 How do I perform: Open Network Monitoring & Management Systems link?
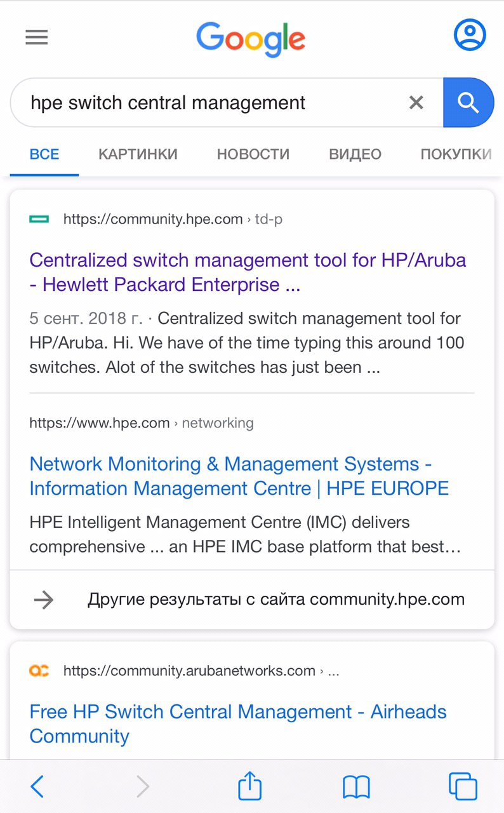[239, 476]
